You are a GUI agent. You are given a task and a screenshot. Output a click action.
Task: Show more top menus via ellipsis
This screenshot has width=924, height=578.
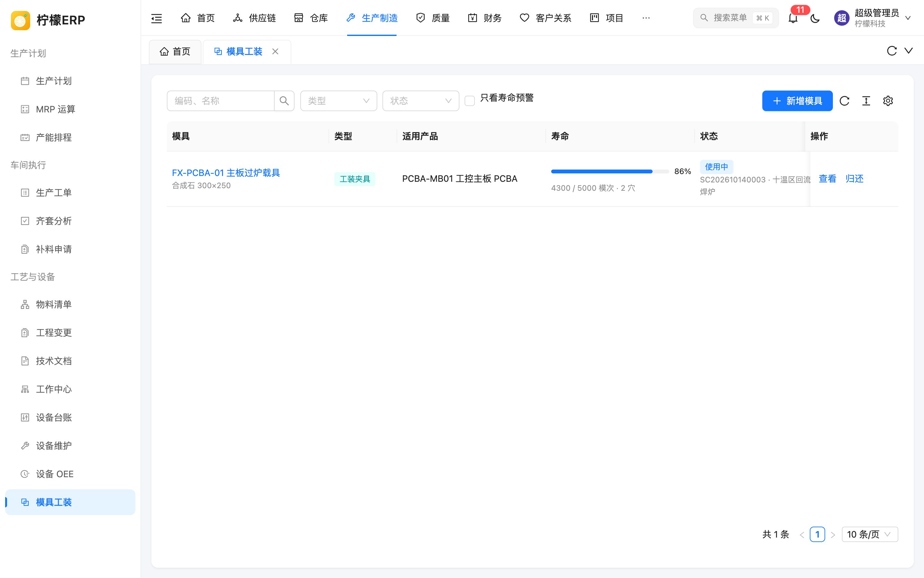646,18
